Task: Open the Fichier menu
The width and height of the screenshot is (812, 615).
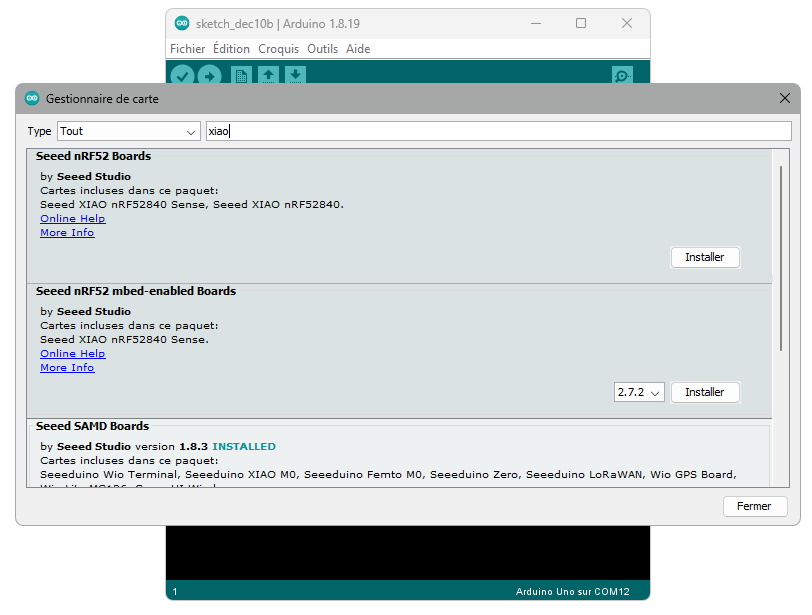Action: pos(187,48)
